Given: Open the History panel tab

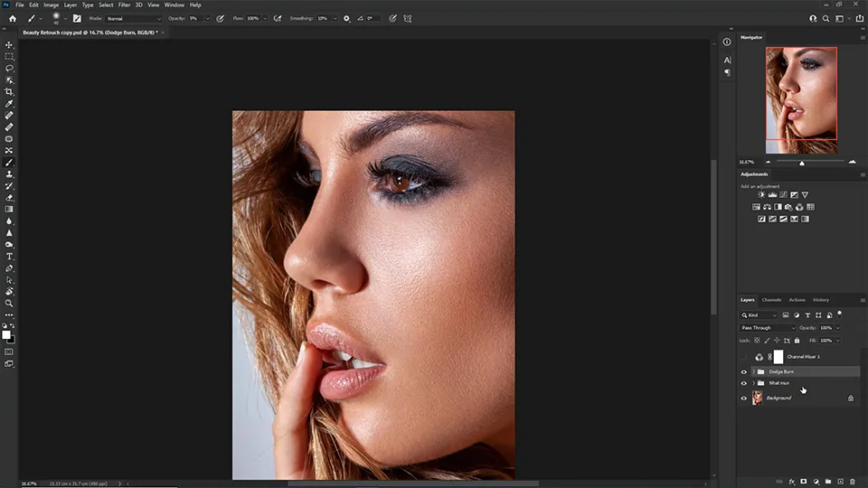Looking at the screenshot, I should pyautogui.click(x=820, y=299).
